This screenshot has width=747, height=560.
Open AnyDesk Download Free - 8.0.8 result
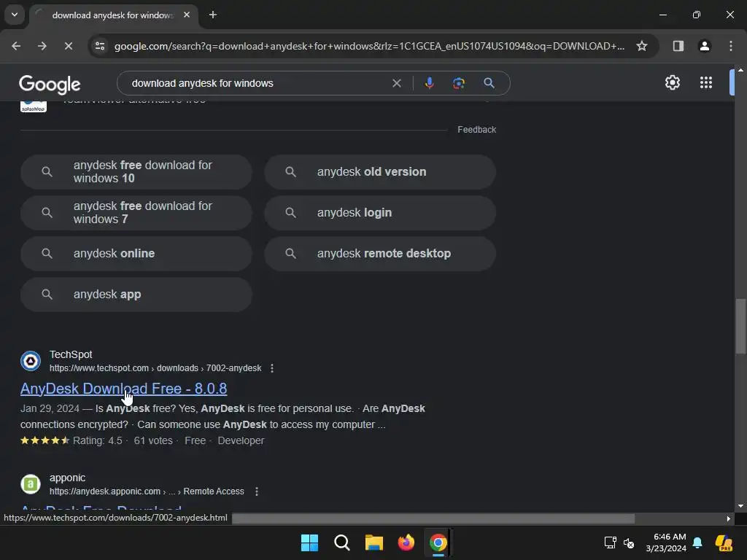[x=123, y=389]
